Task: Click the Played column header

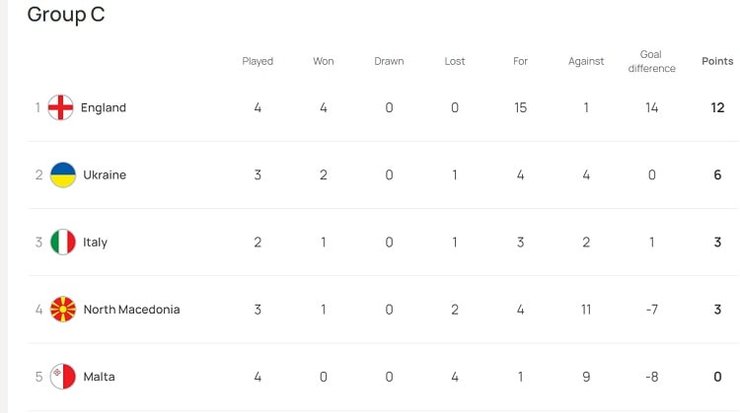Action: 257,61
